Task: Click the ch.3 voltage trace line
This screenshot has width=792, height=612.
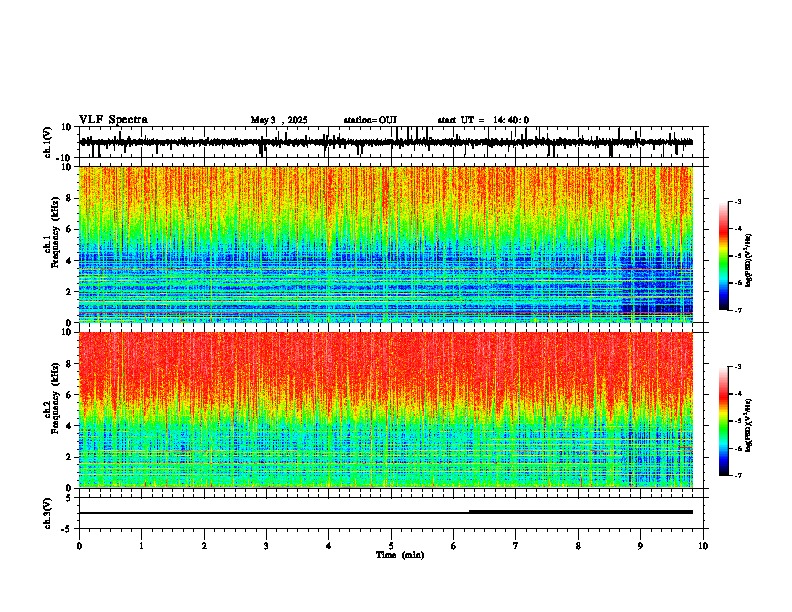Action: click(386, 513)
